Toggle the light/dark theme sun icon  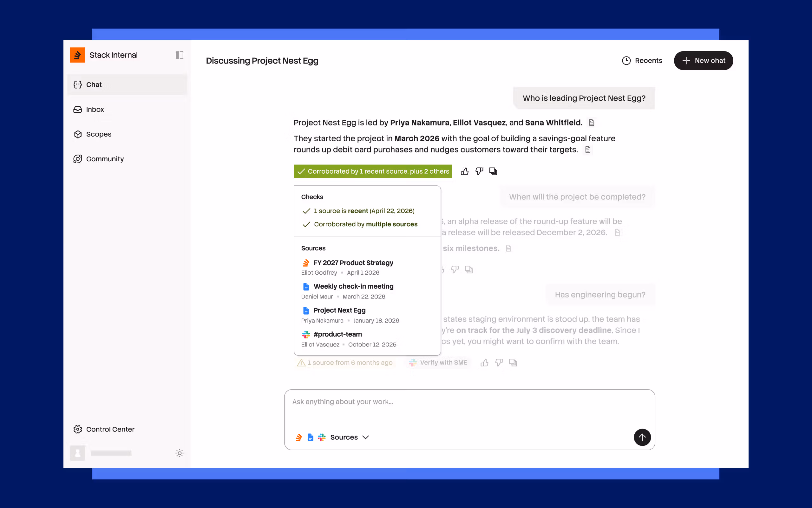click(x=180, y=453)
